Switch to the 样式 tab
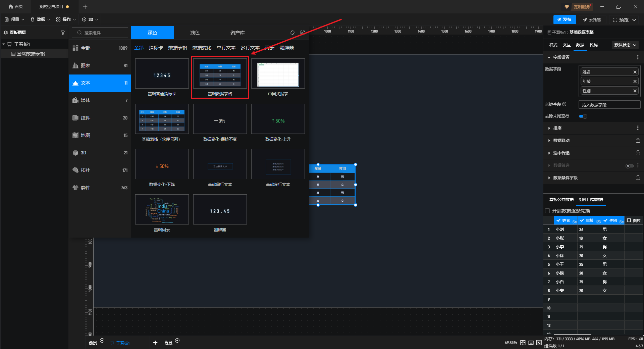The height and width of the screenshot is (349, 644). tap(553, 45)
